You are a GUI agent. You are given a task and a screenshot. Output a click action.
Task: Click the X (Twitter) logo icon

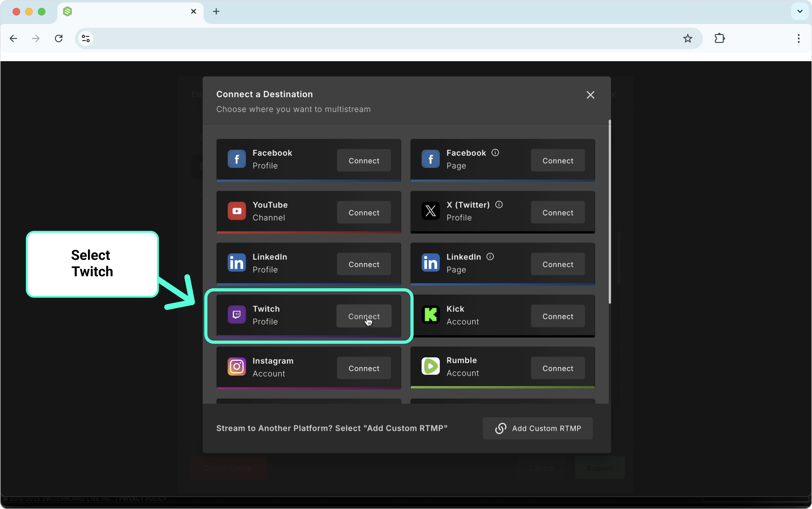tap(430, 211)
